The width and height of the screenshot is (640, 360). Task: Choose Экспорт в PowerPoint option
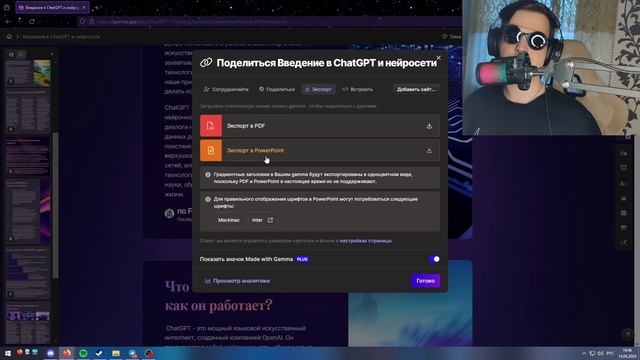click(x=320, y=150)
